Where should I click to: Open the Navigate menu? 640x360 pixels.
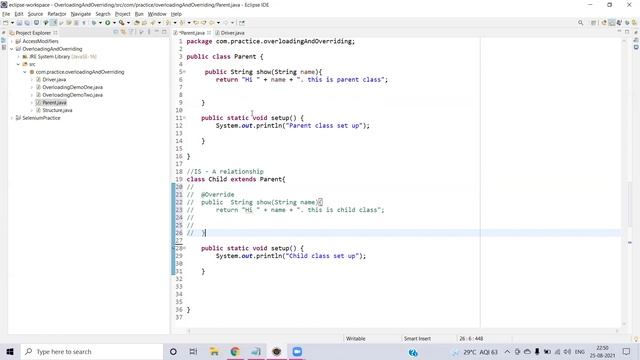[x=81, y=14]
